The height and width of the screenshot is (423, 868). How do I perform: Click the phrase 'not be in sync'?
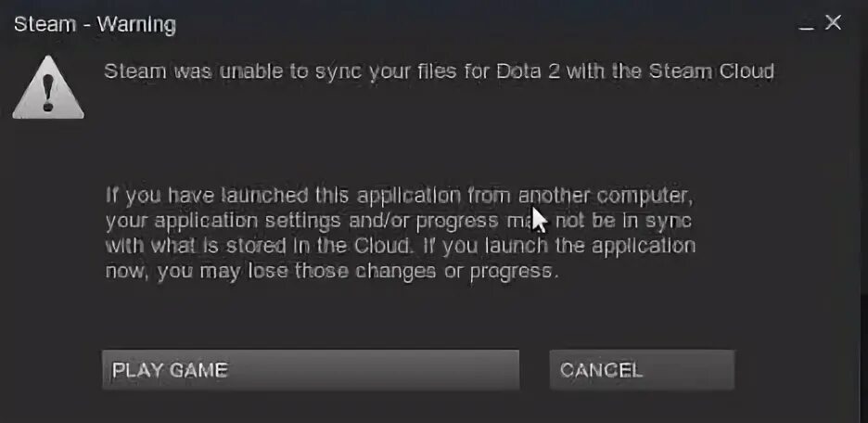pyautogui.click(x=623, y=221)
